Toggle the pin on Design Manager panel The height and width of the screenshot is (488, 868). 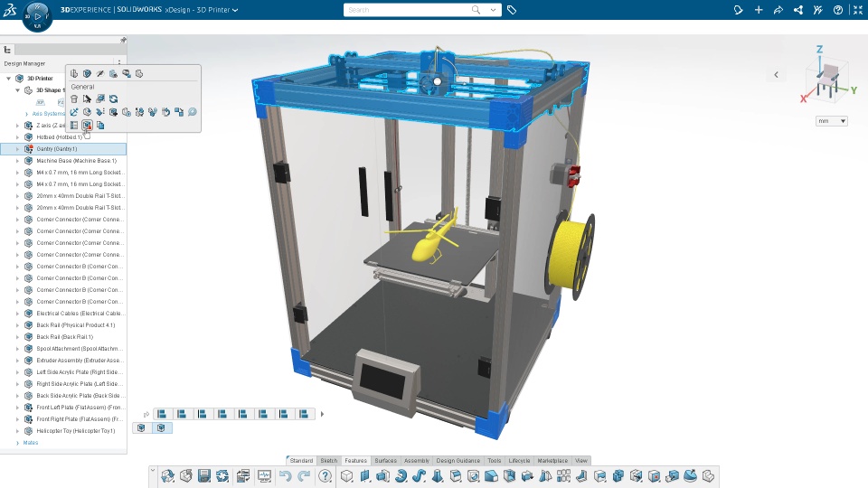(x=123, y=40)
